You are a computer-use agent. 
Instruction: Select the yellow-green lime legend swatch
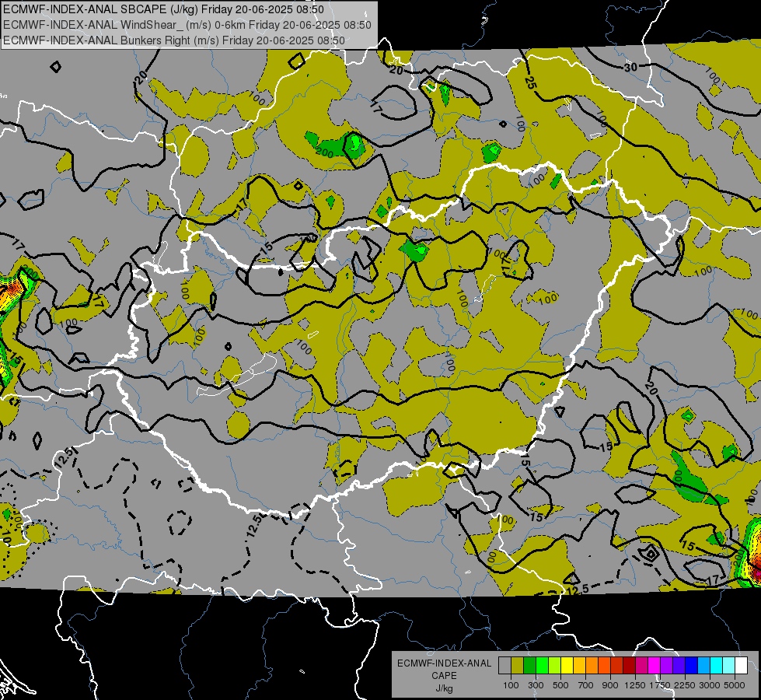[555, 665]
